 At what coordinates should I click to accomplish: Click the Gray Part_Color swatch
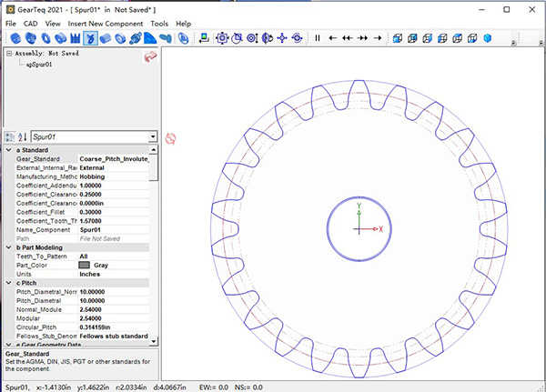[x=85, y=265]
